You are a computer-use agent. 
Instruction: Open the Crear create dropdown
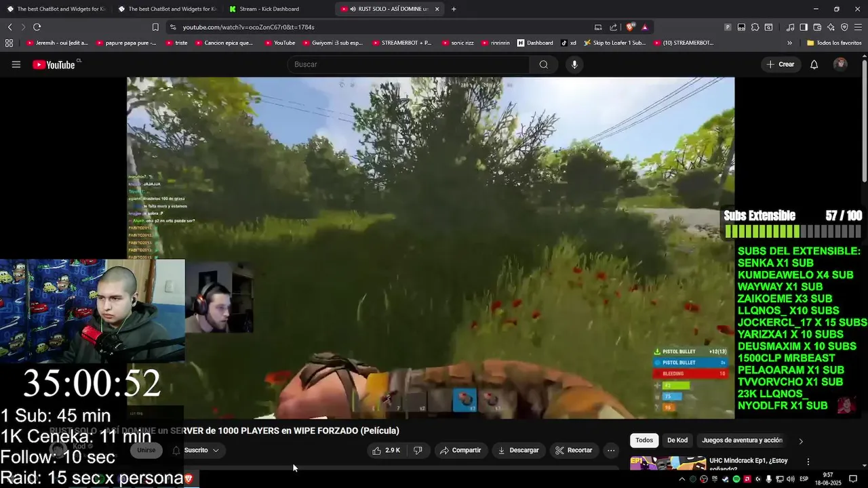pos(780,64)
